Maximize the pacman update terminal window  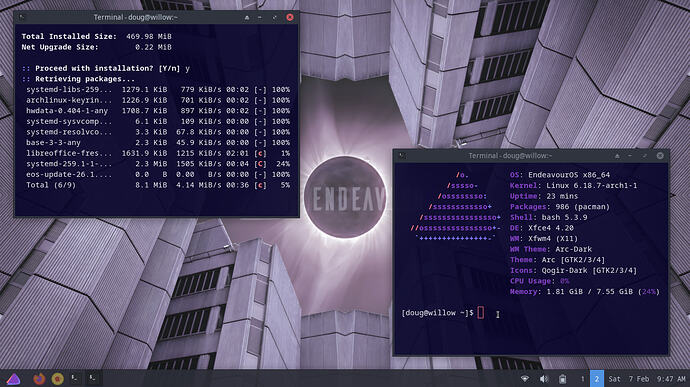pyautogui.click(x=274, y=18)
